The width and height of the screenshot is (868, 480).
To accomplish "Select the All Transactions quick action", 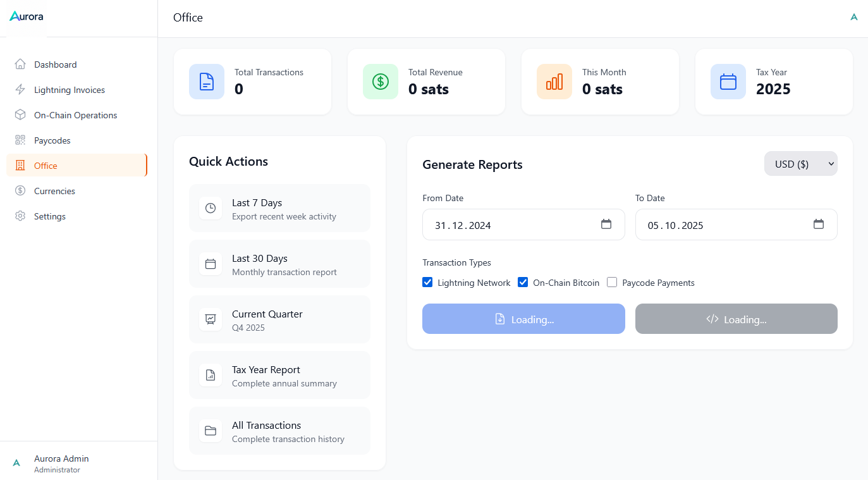I will (x=279, y=431).
